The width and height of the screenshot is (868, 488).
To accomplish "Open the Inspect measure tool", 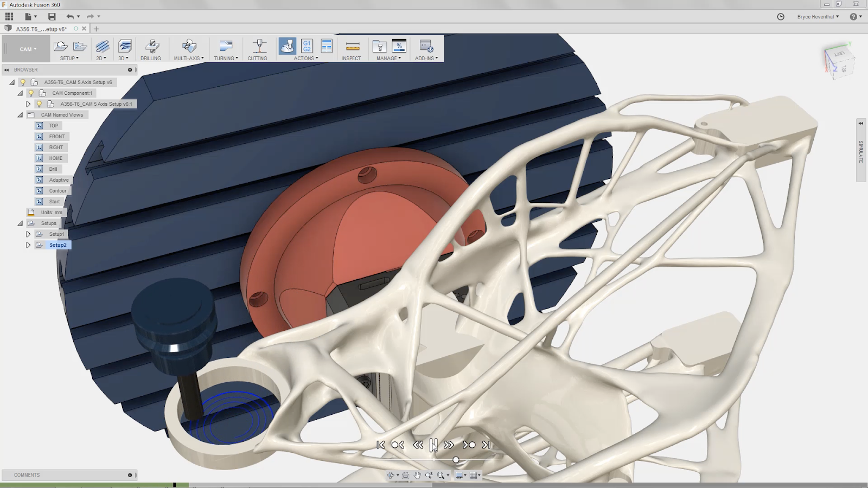I will point(352,47).
